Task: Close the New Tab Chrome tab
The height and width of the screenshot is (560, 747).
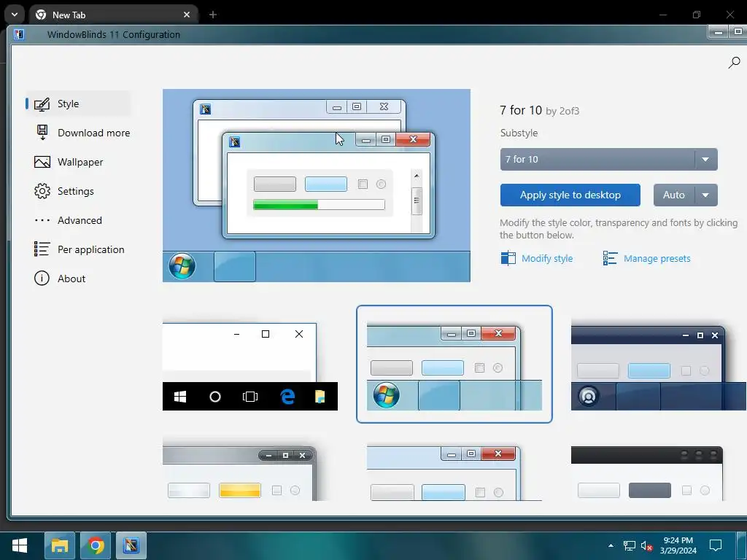Action: [187, 15]
